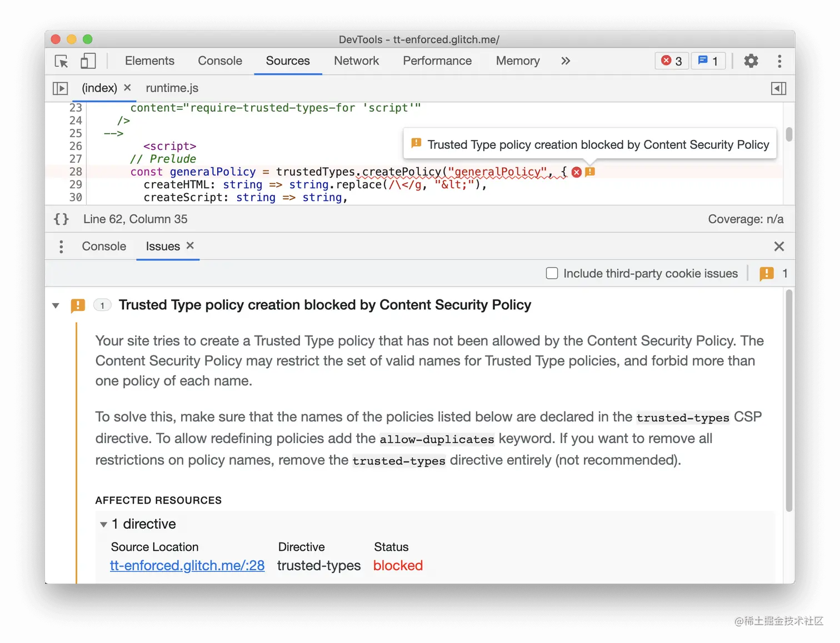Open the Performance panel tab
840x643 pixels.
point(437,61)
